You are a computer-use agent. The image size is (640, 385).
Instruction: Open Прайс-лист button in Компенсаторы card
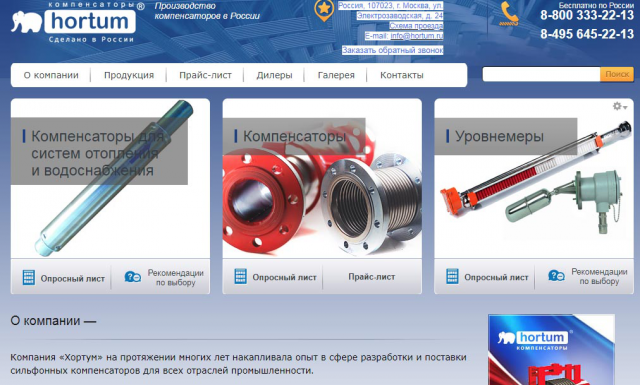pyautogui.click(x=371, y=277)
